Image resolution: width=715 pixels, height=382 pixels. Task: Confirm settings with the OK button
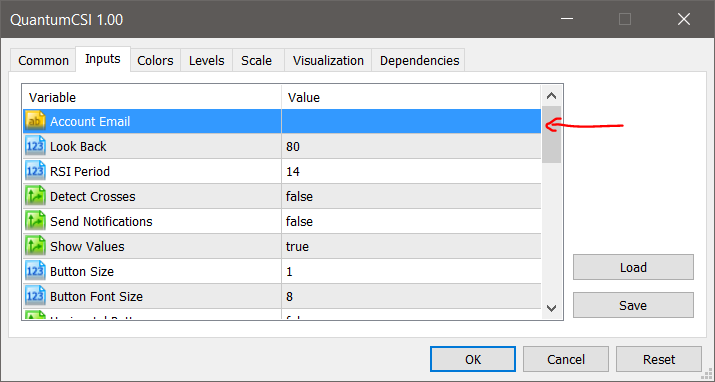pyautogui.click(x=473, y=359)
